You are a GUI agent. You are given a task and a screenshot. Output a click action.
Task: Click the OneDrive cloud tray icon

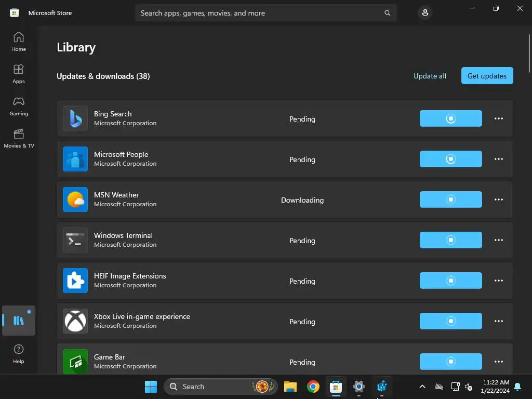[x=439, y=387]
